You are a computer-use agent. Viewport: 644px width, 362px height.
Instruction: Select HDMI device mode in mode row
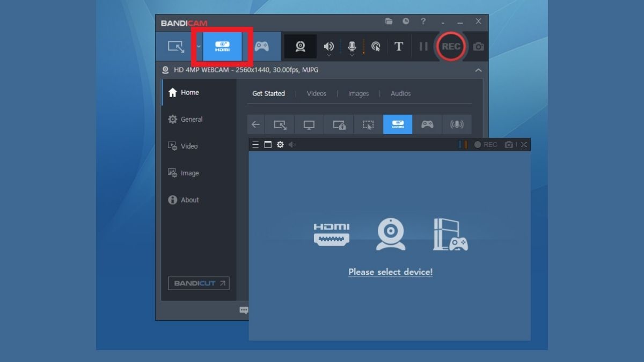click(398, 124)
